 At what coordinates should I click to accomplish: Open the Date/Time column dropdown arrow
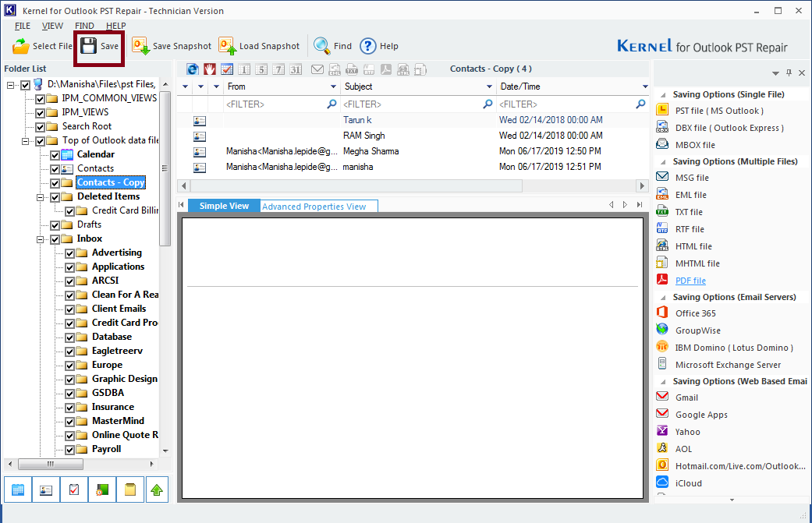[645, 87]
